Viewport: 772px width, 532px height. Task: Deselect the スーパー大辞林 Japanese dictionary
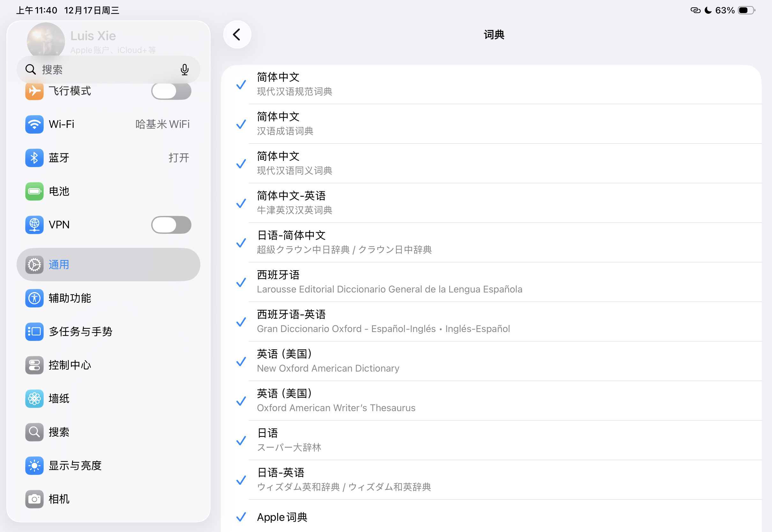(289, 440)
